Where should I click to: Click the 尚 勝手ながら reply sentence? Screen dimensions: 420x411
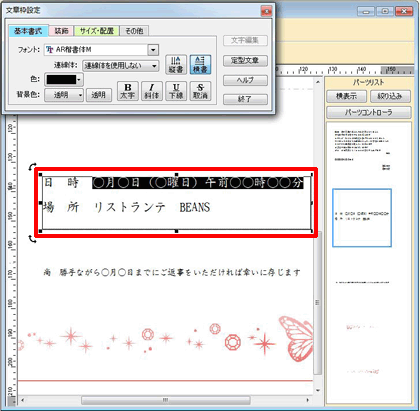(x=172, y=272)
